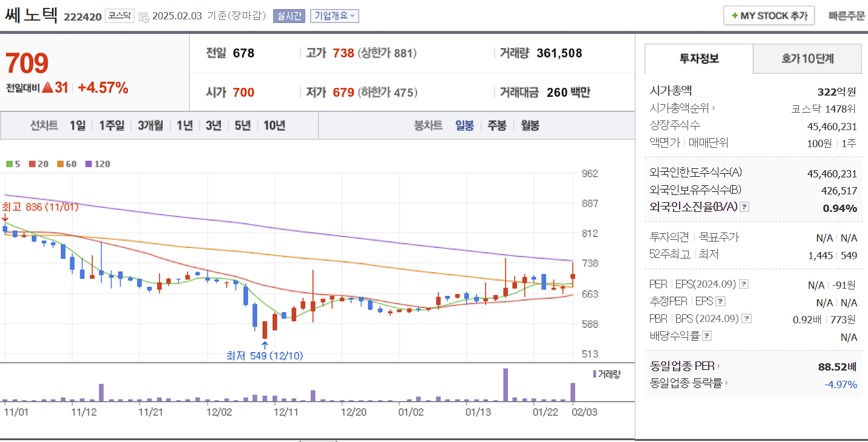868x442 pixels.
Task: Click the calendar icon beside date 2025.02.03
Action: pyautogui.click(x=143, y=17)
